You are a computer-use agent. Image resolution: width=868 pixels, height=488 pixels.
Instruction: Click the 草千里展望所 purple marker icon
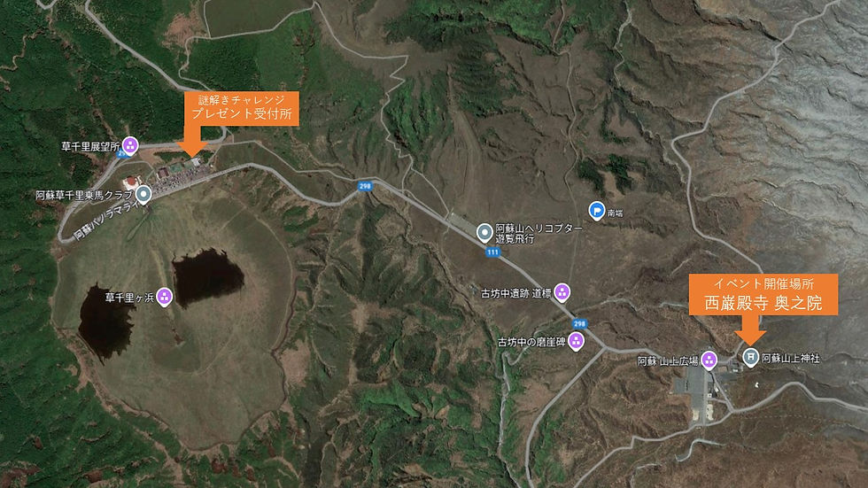click(x=130, y=145)
